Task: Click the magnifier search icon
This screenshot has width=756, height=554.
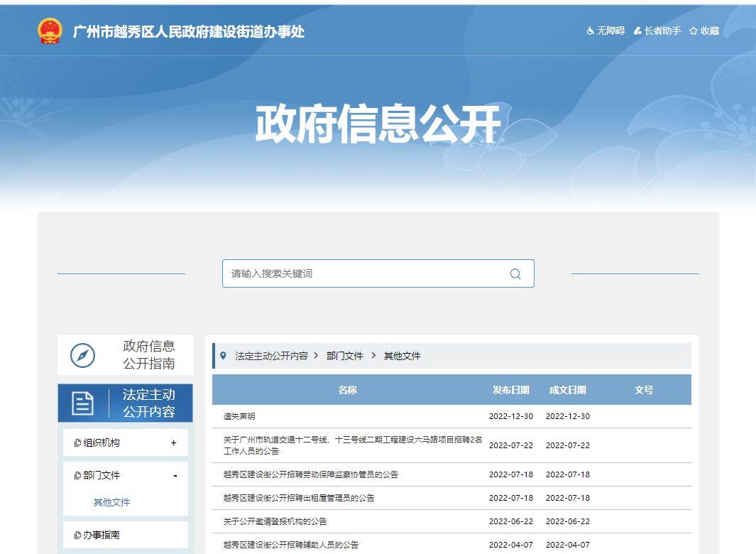Action: [515, 273]
